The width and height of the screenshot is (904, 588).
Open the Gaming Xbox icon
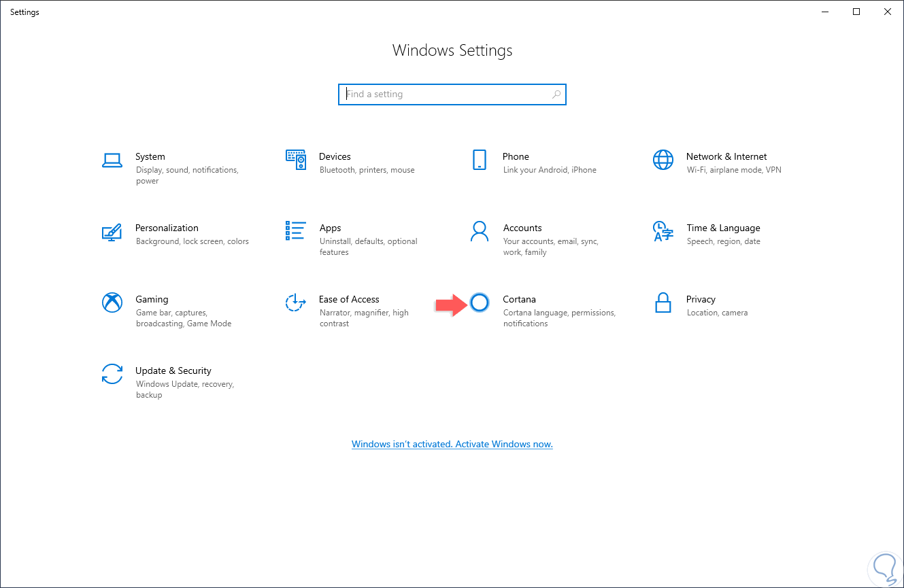click(x=112, y=302)
